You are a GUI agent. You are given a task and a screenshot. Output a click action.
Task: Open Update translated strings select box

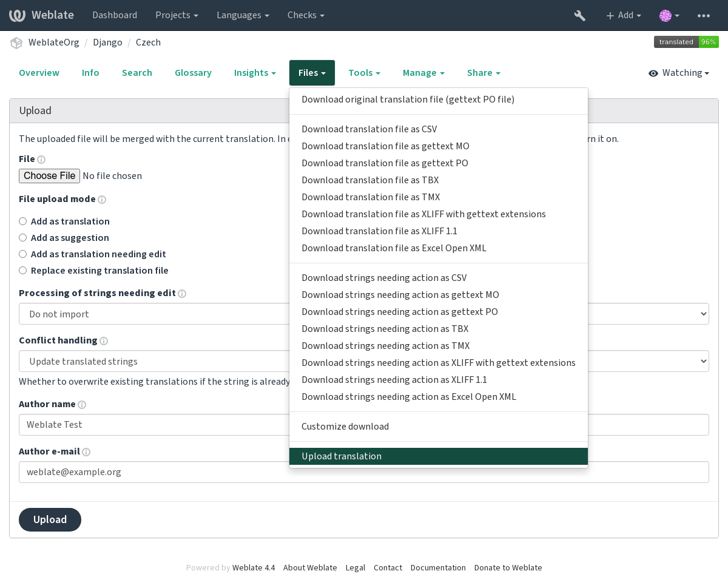[364, 361]
